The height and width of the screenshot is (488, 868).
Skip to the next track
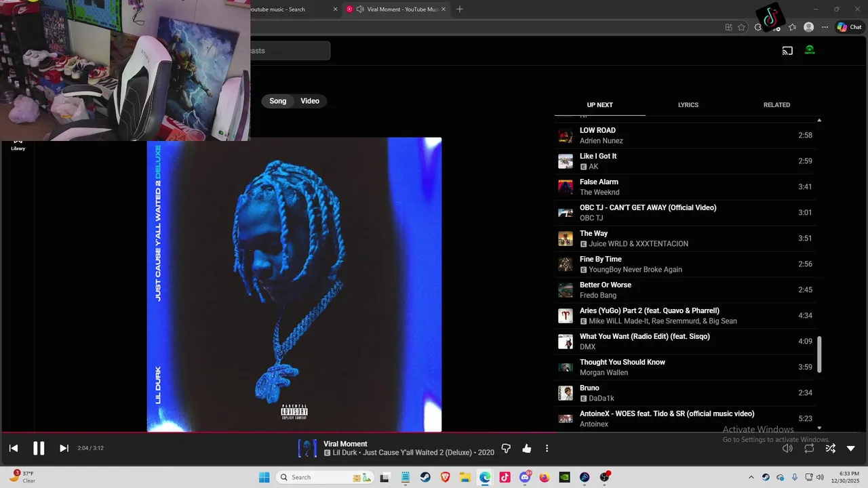[x=64, y=448]
